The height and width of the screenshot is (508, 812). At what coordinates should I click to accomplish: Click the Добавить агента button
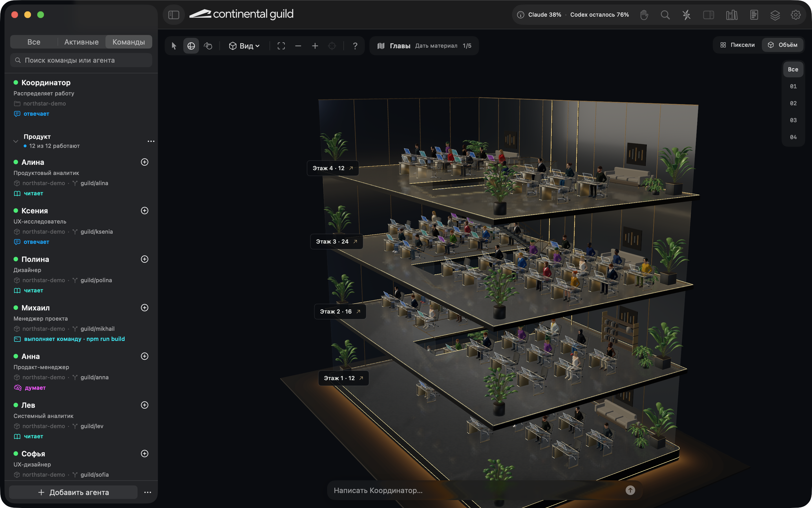[x=74, y=492]
